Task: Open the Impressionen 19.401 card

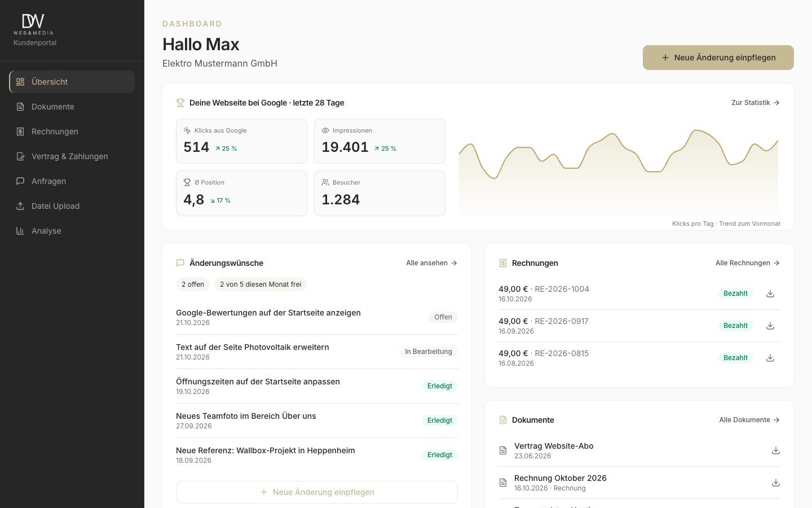Action: point(379,141)
